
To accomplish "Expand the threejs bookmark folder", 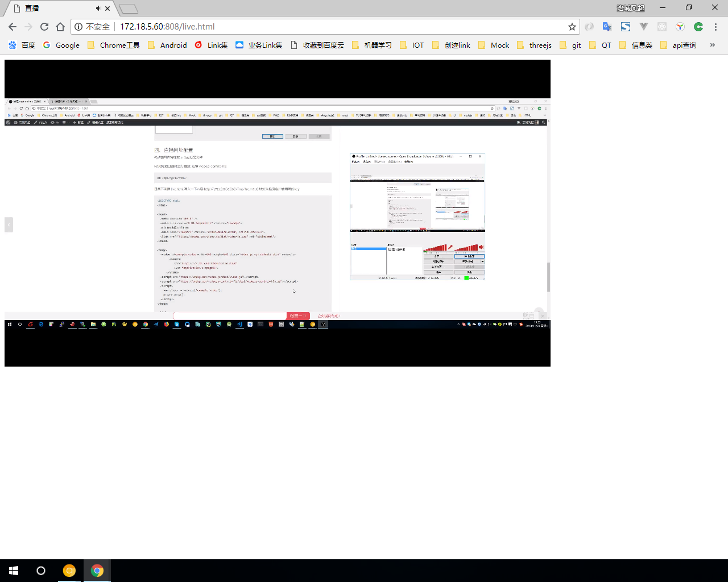I will click(x=534, y=45).
